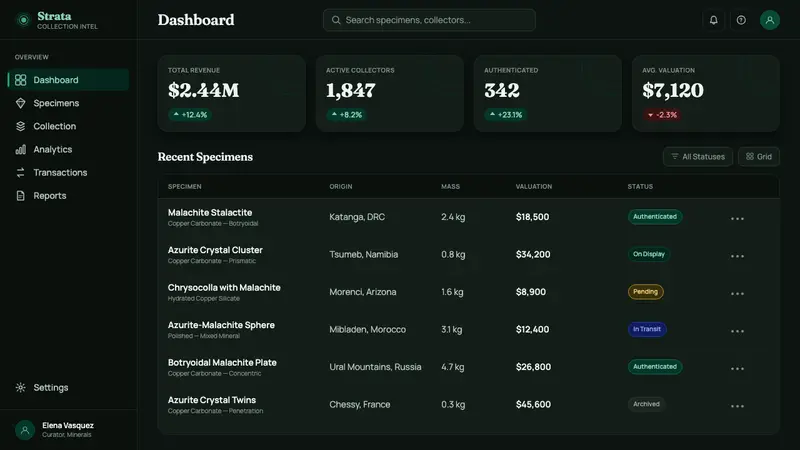This screenshot has height=450, width=800.
Task: Click the Analytics bar chart icon
Action: (x=20, y=149)
